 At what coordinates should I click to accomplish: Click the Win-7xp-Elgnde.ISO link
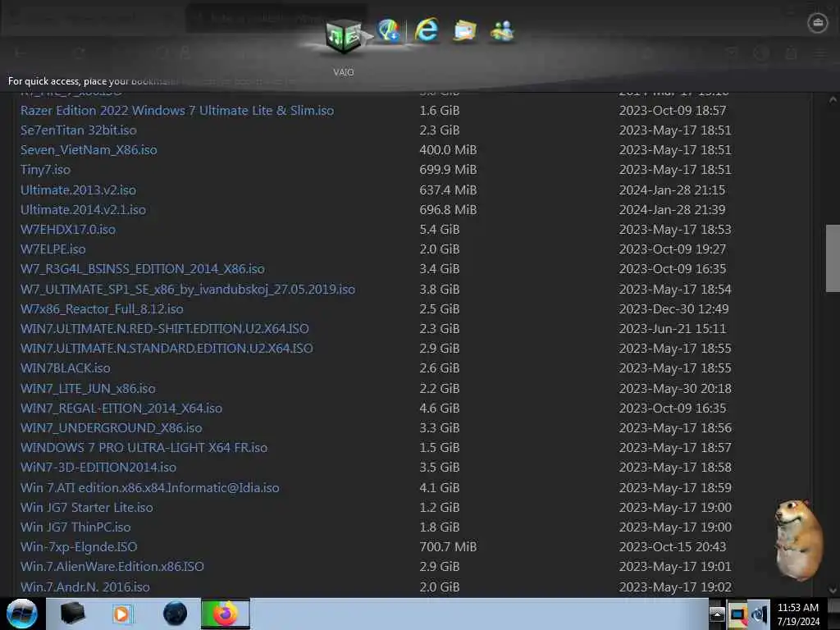pyautogui.click(x=79, y=547)
